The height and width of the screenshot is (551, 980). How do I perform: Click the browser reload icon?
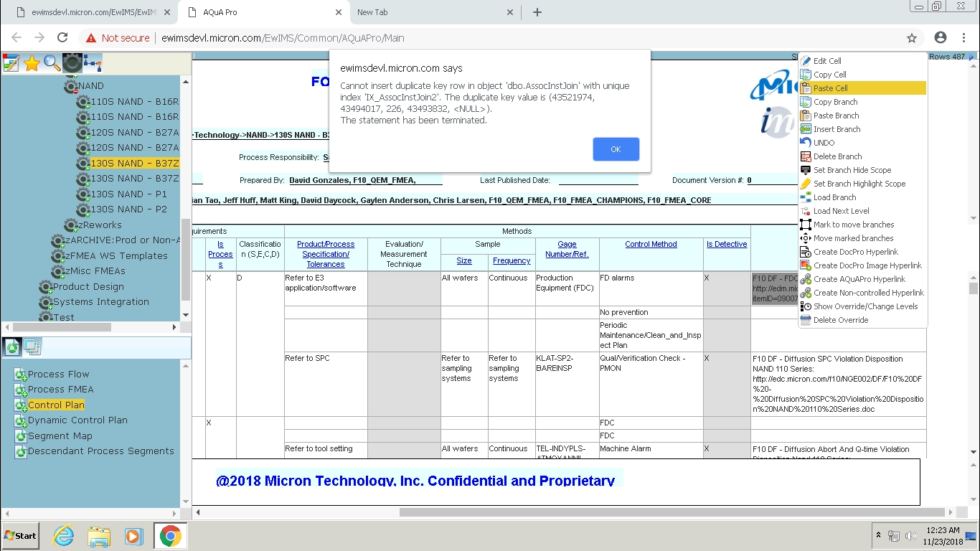62,38
